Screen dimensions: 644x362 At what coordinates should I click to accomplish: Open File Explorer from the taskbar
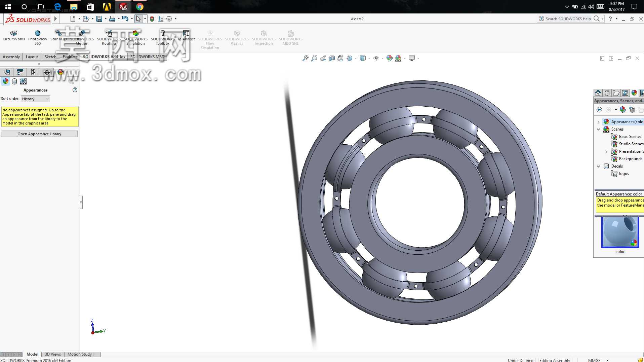click(x=74, y=7)
